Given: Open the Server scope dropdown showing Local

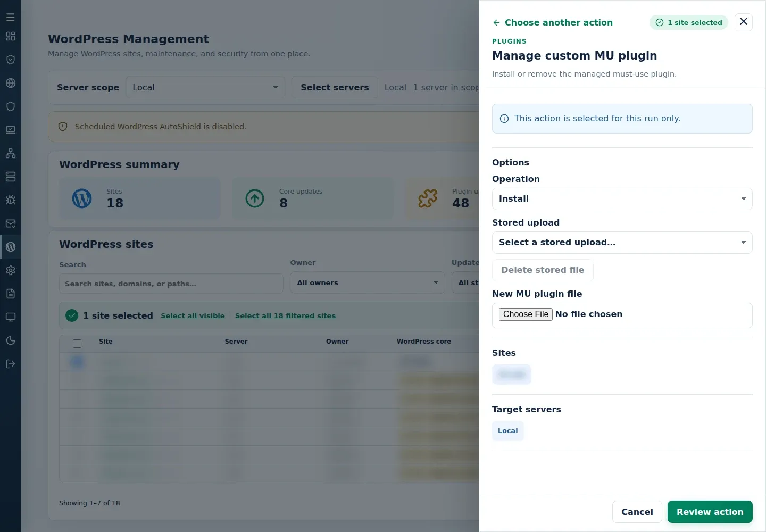Looking at the screenshot, I should 205,87.
